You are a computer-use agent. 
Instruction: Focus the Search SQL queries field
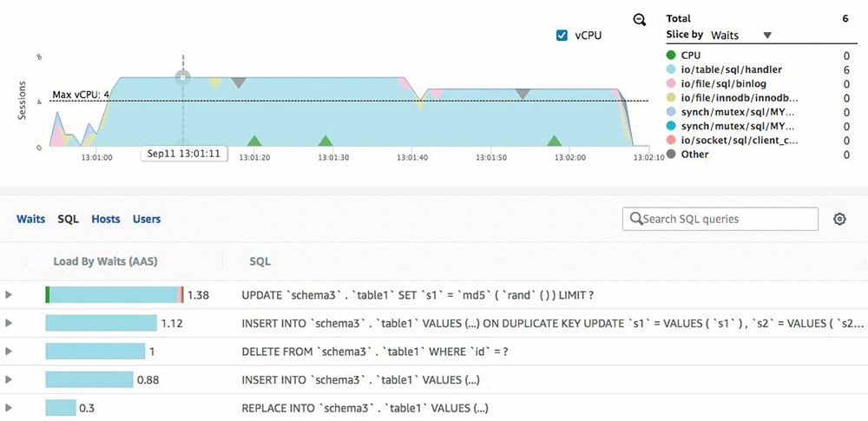click(720, 219)
